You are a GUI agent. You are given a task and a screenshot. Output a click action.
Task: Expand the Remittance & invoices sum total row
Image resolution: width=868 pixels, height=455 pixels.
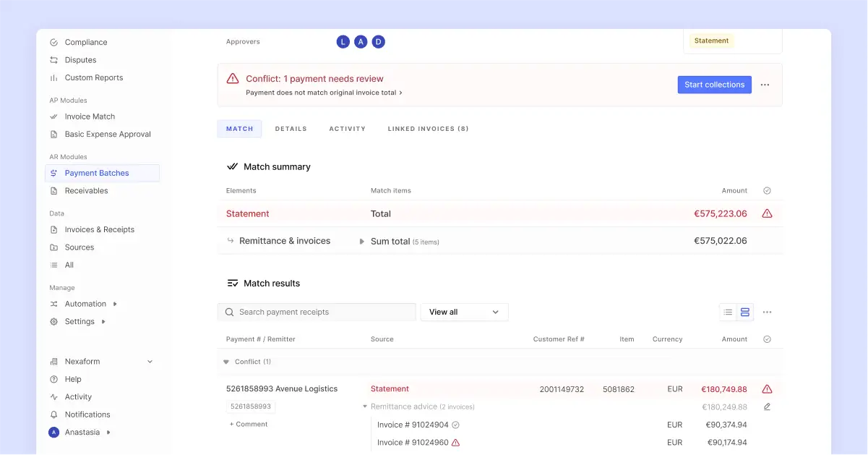click(361, 242)
